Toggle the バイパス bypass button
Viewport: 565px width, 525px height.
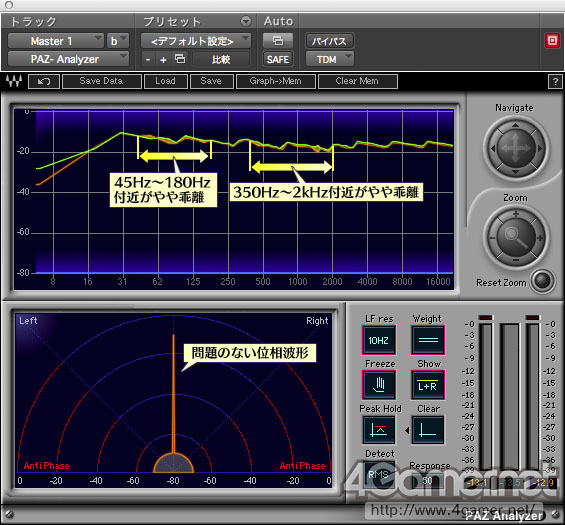329,41
